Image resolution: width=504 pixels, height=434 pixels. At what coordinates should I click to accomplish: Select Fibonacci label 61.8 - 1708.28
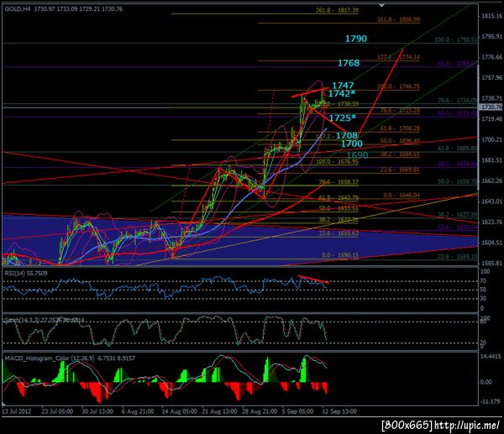[x=400, y=128]
